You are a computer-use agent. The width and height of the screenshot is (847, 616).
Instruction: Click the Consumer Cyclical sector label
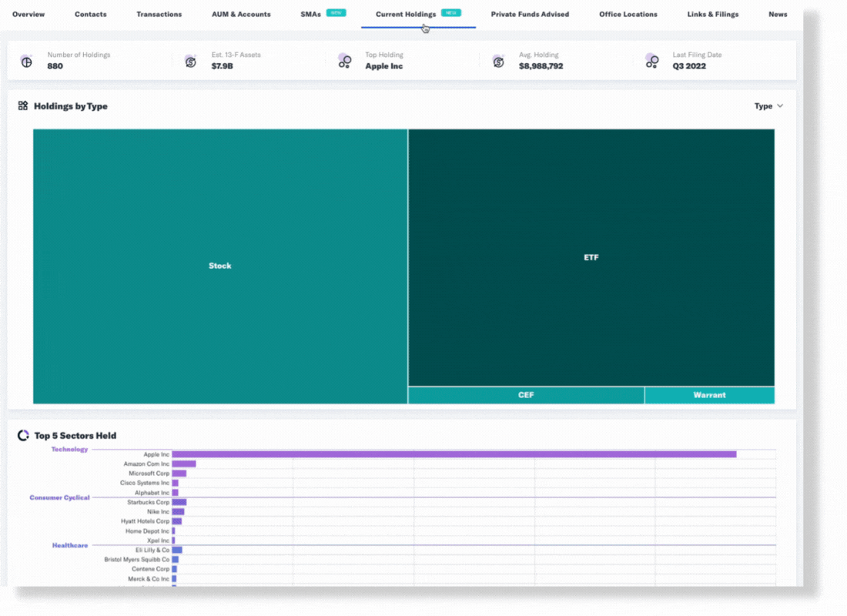59,497
